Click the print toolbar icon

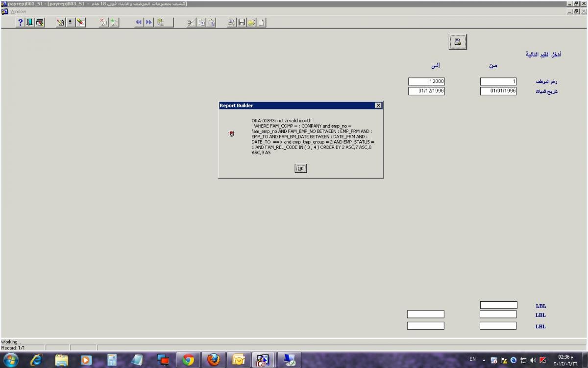[x=231, y=22]
